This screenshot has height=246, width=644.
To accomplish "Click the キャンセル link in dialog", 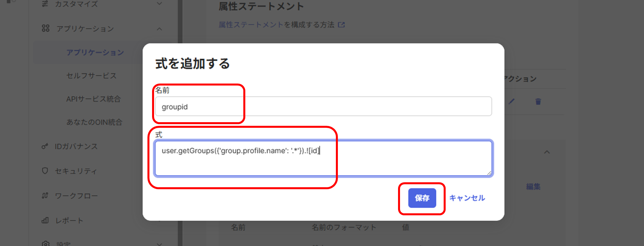I will pos(467,198).
